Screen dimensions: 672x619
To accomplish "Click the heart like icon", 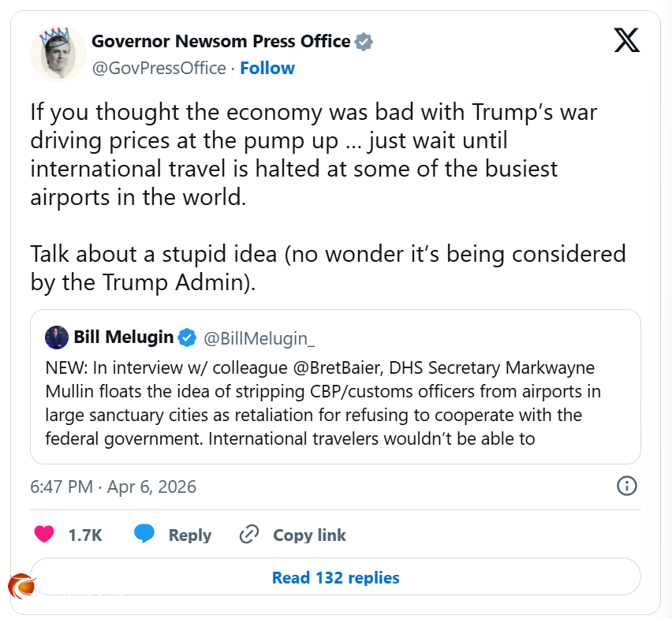I will coord(45,535).
